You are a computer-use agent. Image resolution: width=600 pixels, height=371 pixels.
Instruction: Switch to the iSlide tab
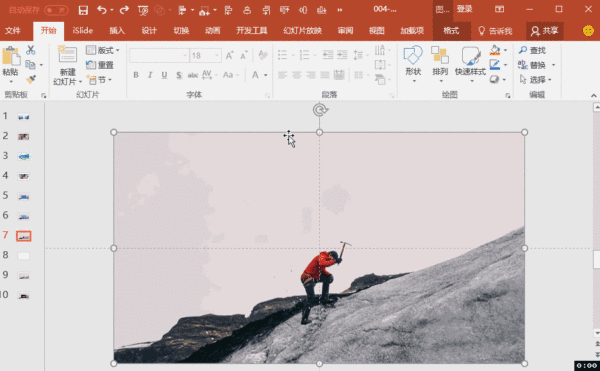(x=83, y=31)
